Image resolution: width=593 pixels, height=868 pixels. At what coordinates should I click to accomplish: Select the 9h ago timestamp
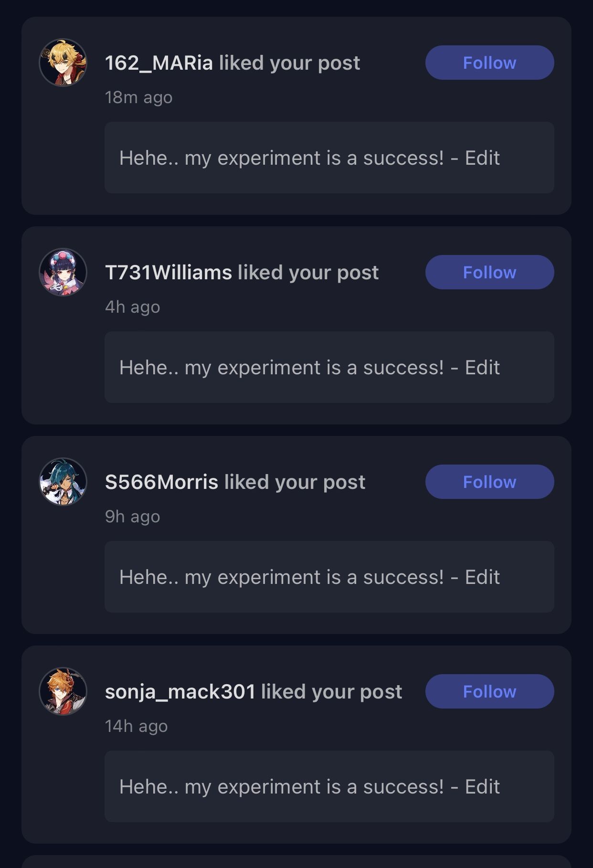pyautogui.click(x=132, y=517)
